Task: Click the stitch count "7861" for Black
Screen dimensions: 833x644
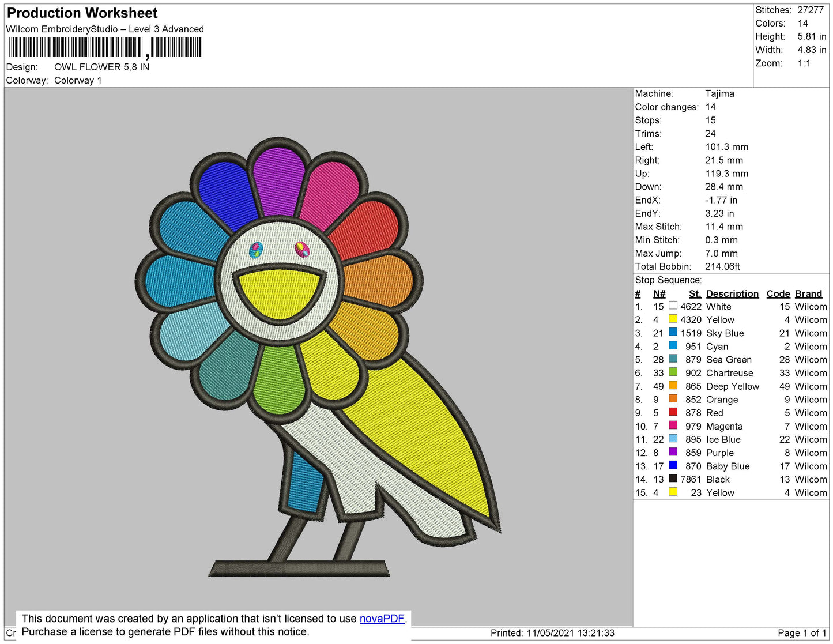Action: tap(691, 480)
